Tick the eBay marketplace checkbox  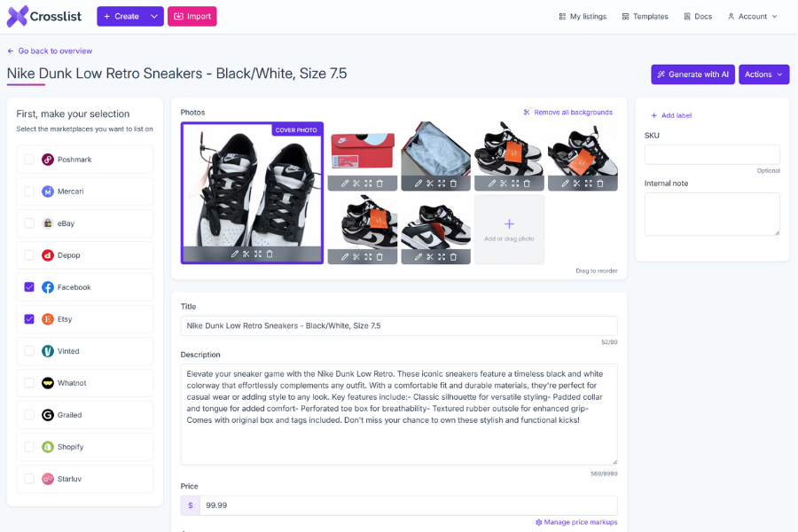tap(29, 223)
